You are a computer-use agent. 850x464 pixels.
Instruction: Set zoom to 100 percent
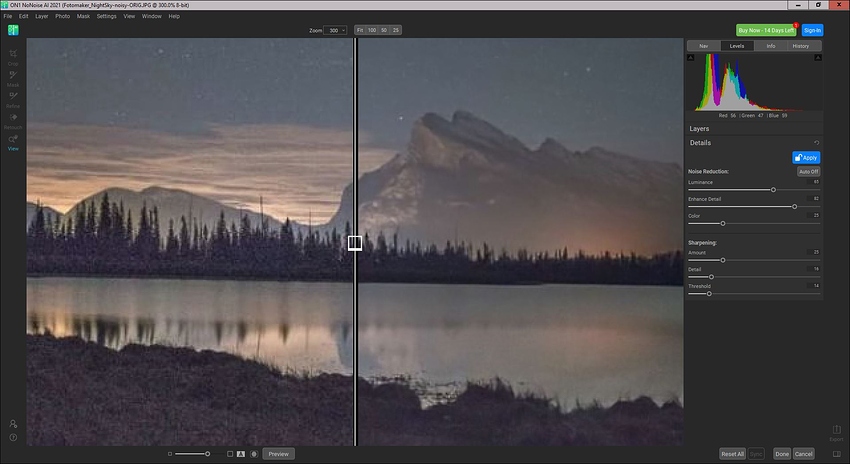click(372, 30)
